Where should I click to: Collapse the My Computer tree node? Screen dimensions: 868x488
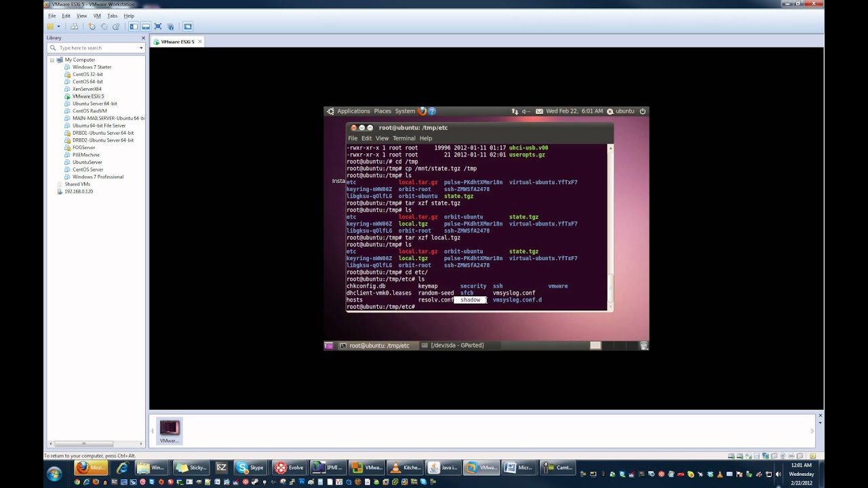tap(52, 60)
